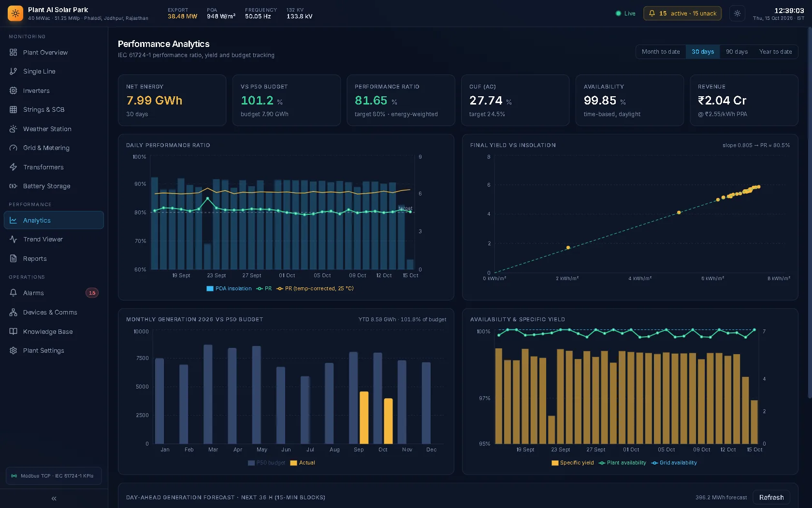Open the 15 active alarms notification button
Image resolution: width=812 pixels, height=508 pixels.
(682, 14)
